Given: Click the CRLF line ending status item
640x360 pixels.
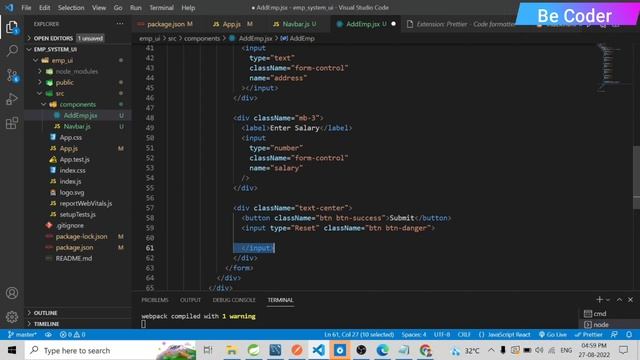Looking at the screenshot, I should (x=464, y=335).
